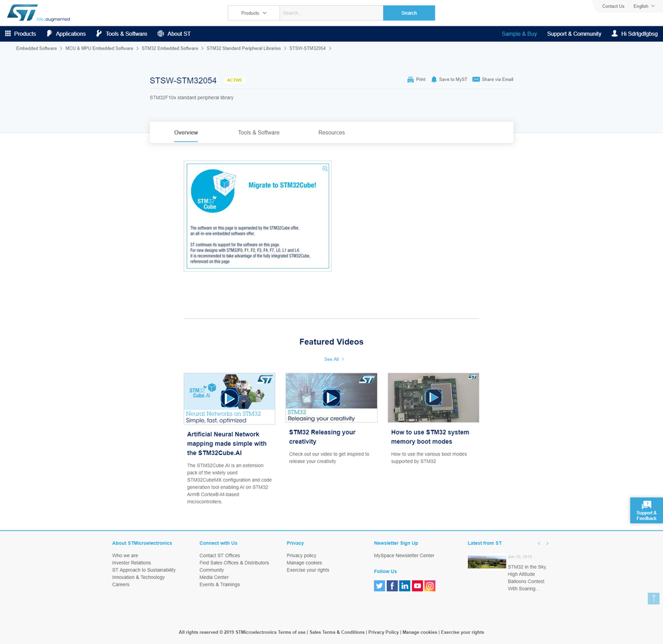663x644 pixels.
Task: Open How to use STM32 system memory title
Action: click(x=430, y=437)
